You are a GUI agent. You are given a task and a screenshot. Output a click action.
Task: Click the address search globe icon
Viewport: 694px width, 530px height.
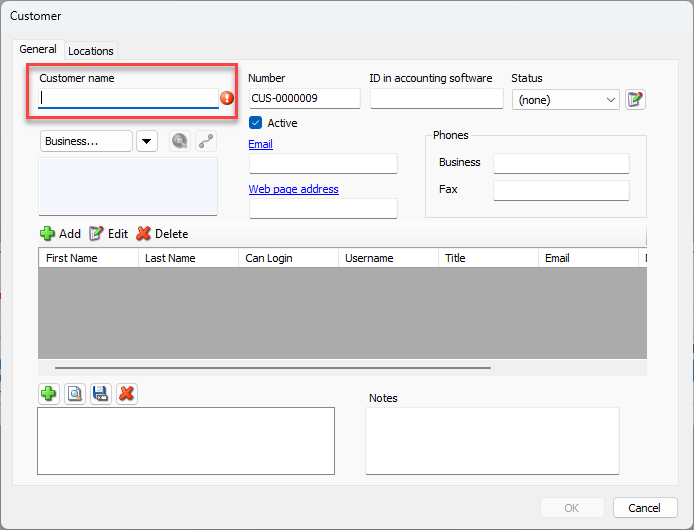[180, 141]
